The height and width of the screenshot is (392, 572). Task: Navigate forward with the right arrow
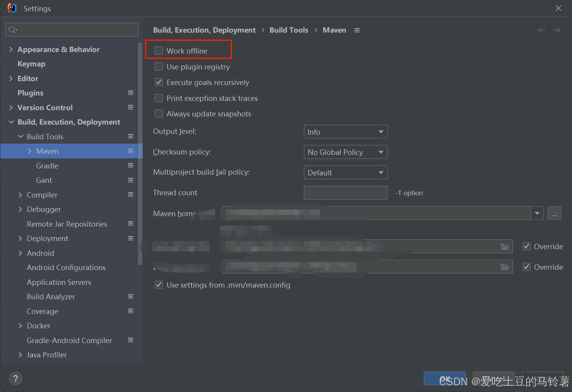(x=557, y=30)
